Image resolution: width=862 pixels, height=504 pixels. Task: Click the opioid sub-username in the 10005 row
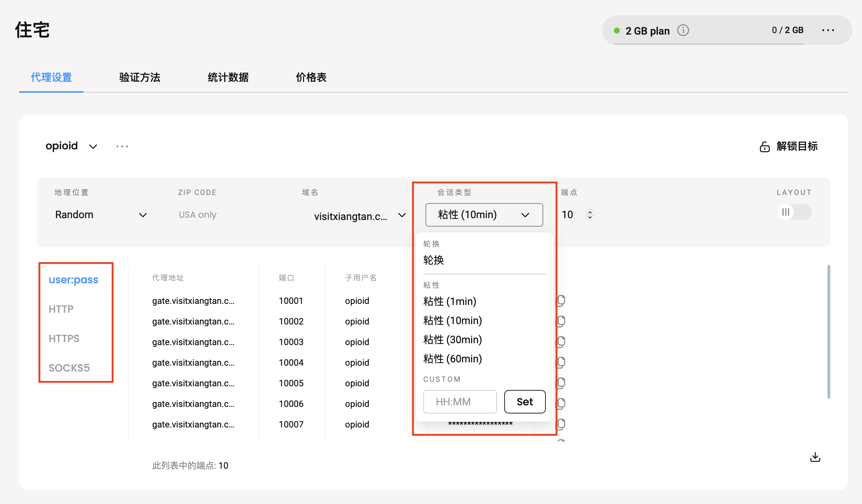point(357,383)
